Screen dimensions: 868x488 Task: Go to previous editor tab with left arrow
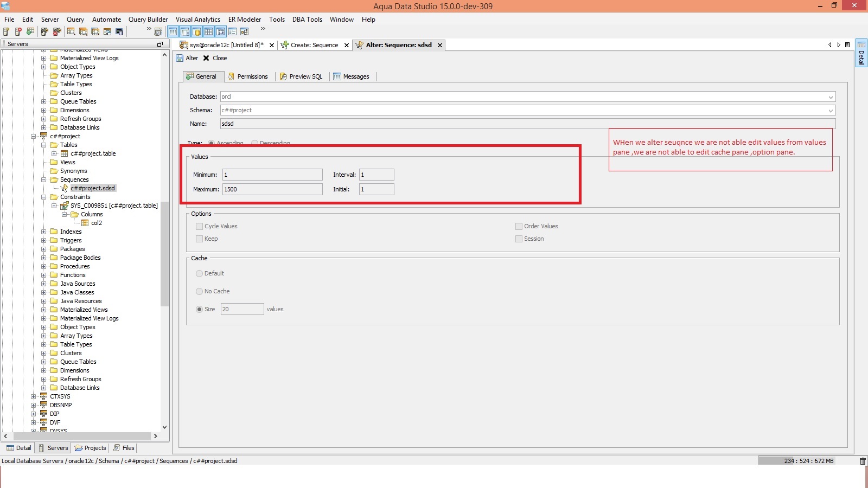(x=830, y=45)
